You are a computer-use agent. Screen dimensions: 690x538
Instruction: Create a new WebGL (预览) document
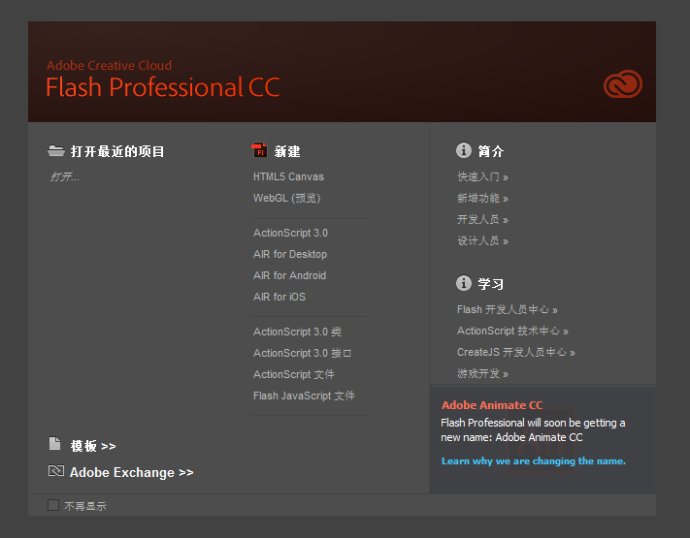tap(286, 198)
